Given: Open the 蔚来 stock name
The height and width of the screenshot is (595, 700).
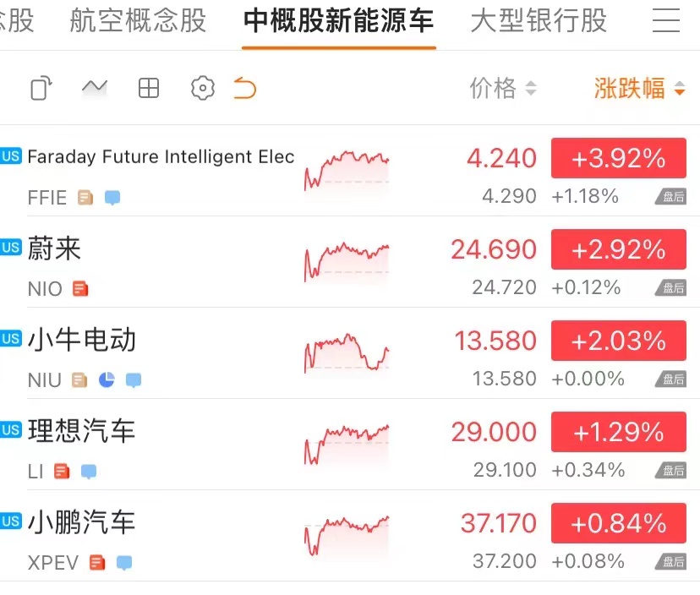Looking at the screenshot, I should click(x=54, y=249).
